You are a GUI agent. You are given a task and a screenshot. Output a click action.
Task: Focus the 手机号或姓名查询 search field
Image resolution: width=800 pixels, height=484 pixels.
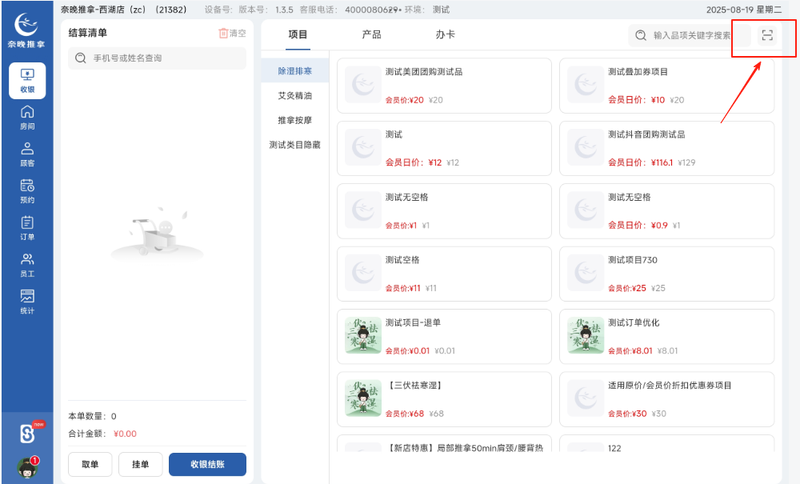(x=157, y=58)
